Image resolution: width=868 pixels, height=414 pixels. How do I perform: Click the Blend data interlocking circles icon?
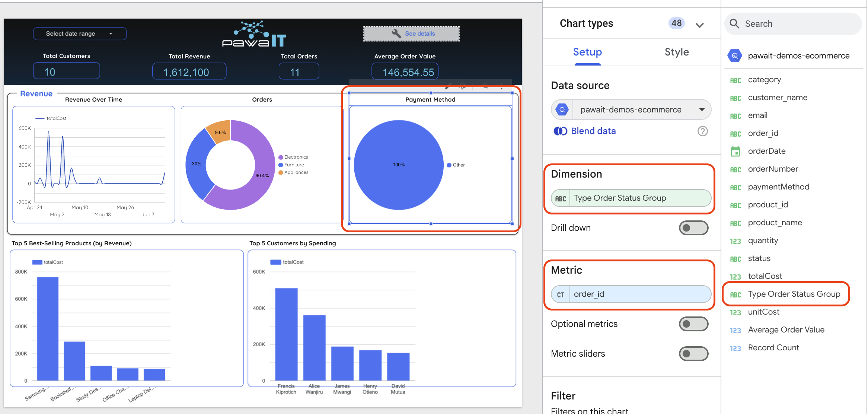[x=560, y=131]
